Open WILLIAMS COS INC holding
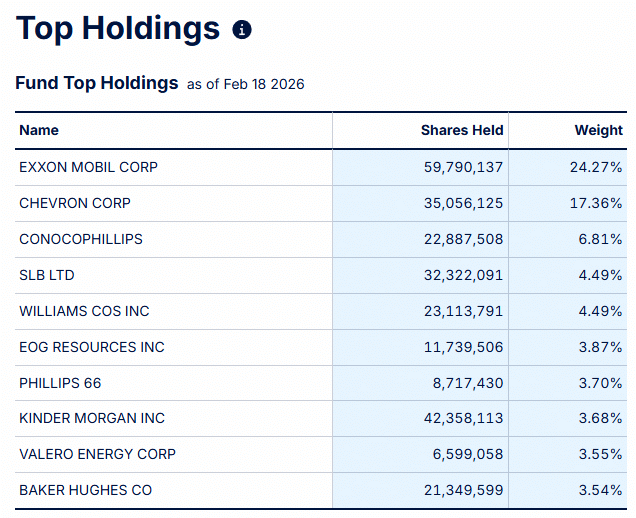 tap(84, 311)
